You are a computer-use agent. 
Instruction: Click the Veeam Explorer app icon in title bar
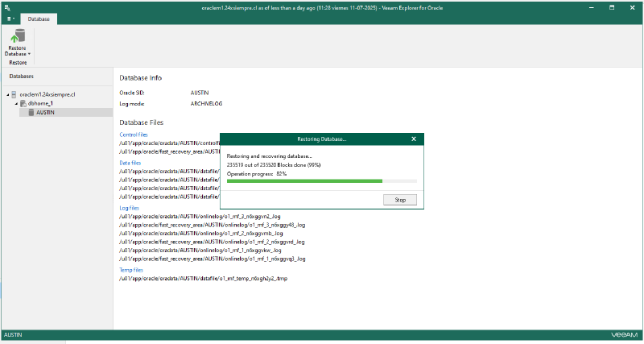point(7,7)
